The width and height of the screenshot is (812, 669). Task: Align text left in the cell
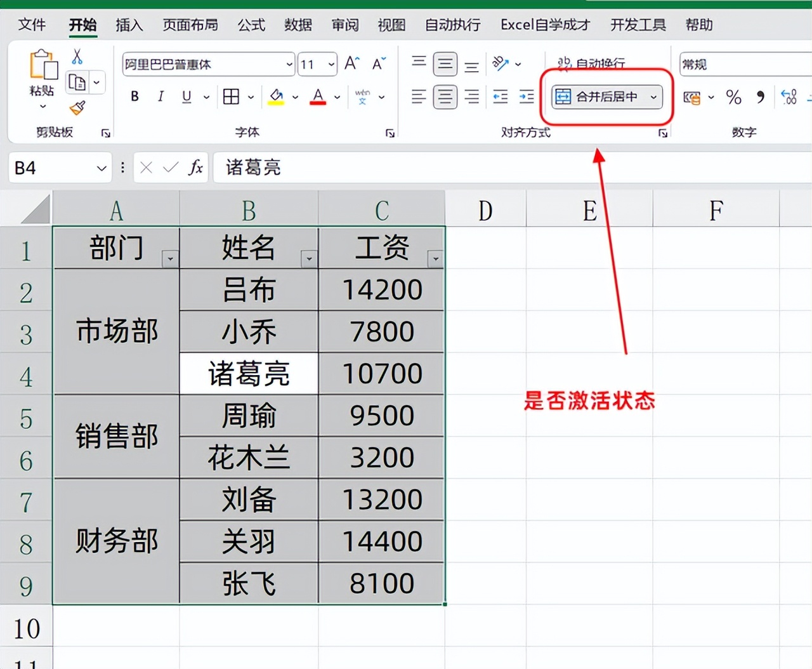point(419,96)
